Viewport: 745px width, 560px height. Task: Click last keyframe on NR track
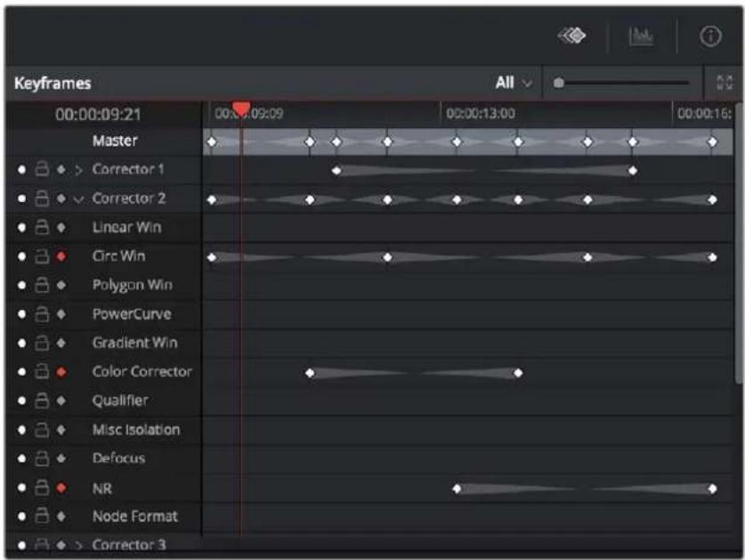click(712, 489)
